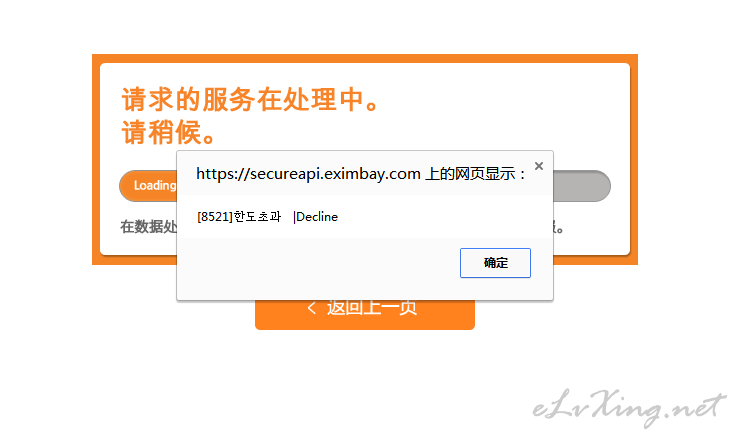Image resolution: width=737 pixels, height=441 pixels.
Task: Click the eLvXing.net watermark logo
Action: click(x=629, y=407)
